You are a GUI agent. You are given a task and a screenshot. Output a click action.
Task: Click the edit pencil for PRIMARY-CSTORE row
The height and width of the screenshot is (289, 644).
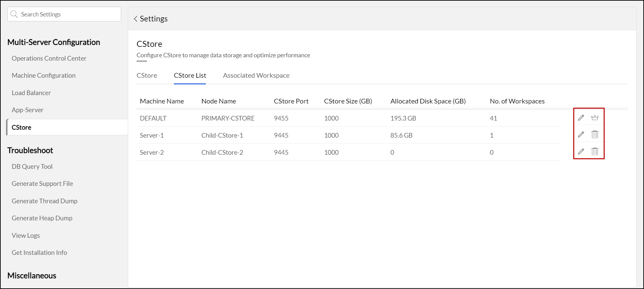pos(581,118)
